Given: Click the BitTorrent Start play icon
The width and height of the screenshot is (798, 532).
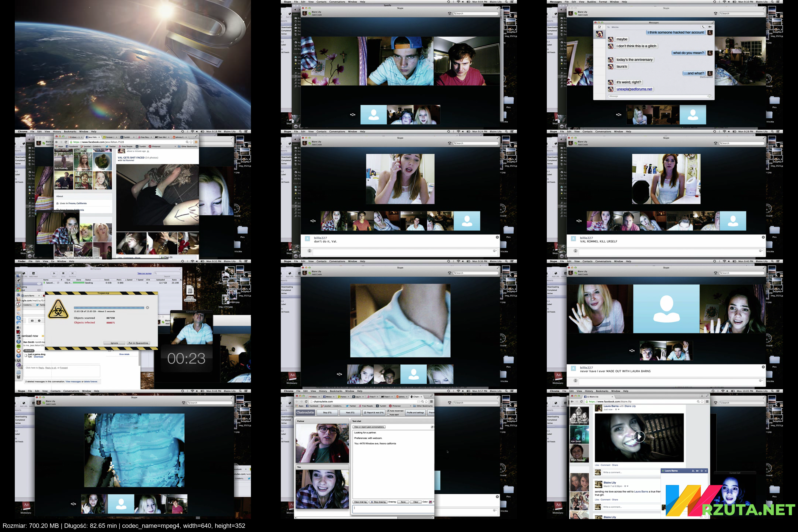Looking at the screenshot, I should [54, 273].
